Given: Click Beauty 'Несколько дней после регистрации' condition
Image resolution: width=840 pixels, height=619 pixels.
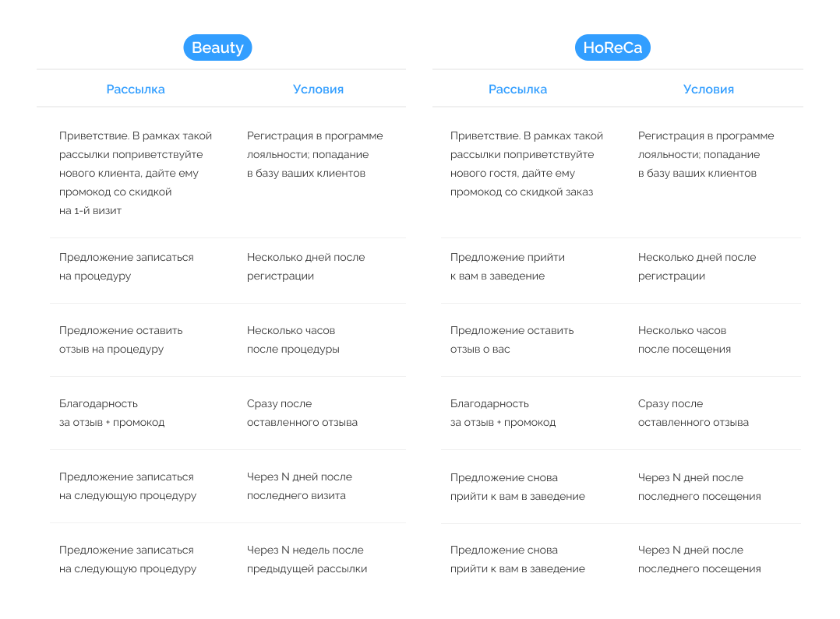Looking at the screenshot, I should click(x=306, y=266).
